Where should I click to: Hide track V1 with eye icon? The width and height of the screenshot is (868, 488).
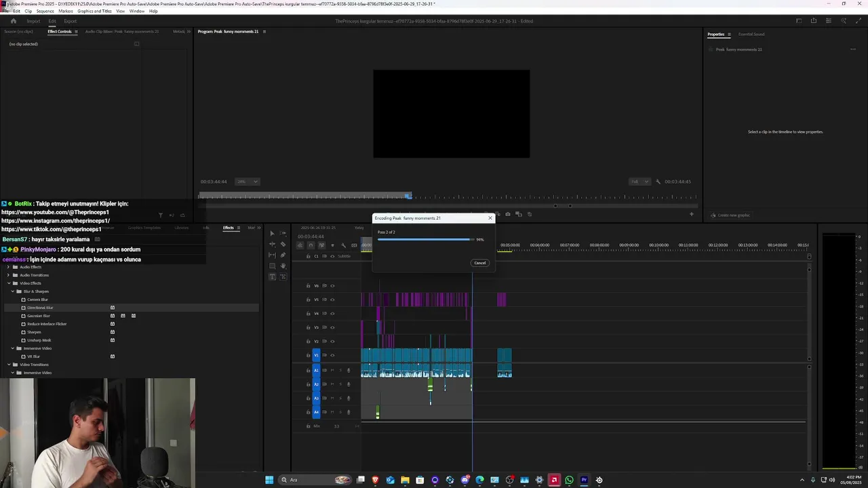click(x=332, y=355)
